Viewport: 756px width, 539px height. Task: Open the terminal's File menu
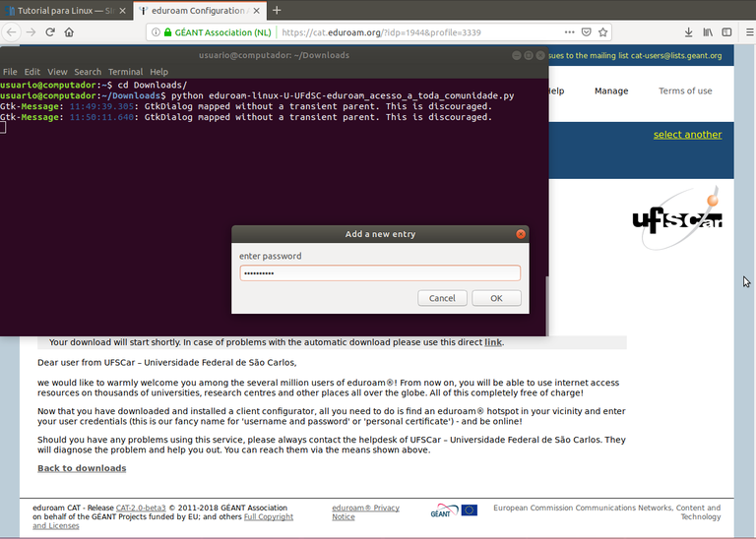pos(10,72)
